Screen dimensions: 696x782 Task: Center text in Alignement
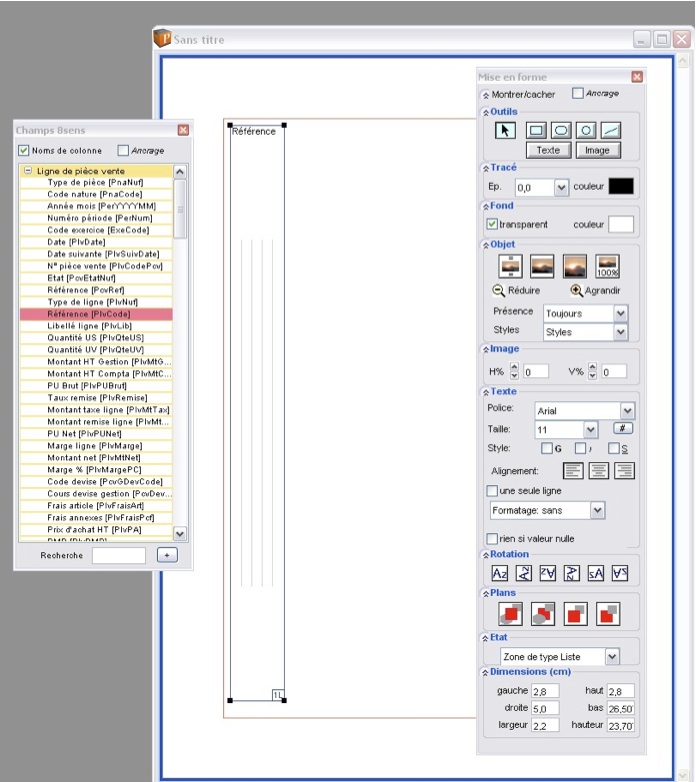(x=598, y=470)
